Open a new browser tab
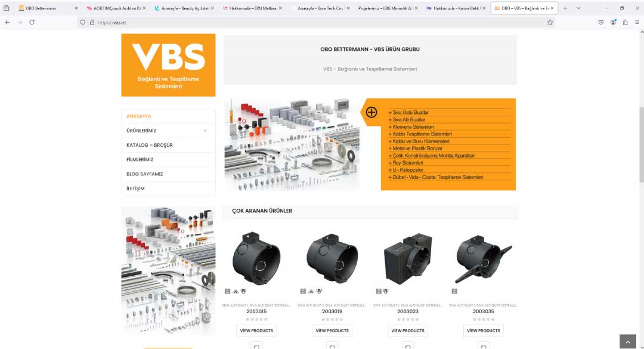 click(x=565, y=8)
